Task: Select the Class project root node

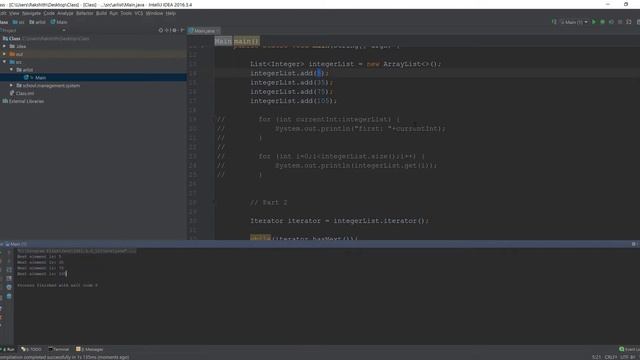Action: [x=14, y=39]
